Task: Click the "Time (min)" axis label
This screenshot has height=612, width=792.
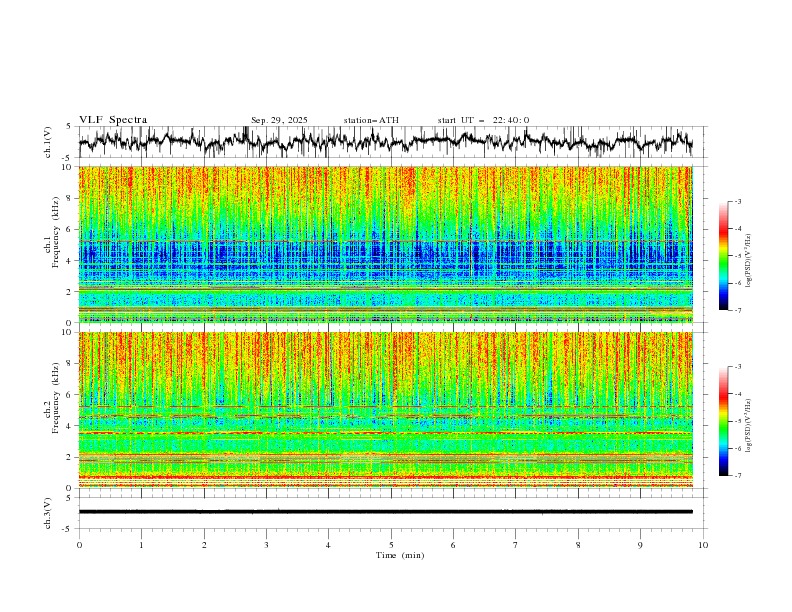Action: pos(400,555)
